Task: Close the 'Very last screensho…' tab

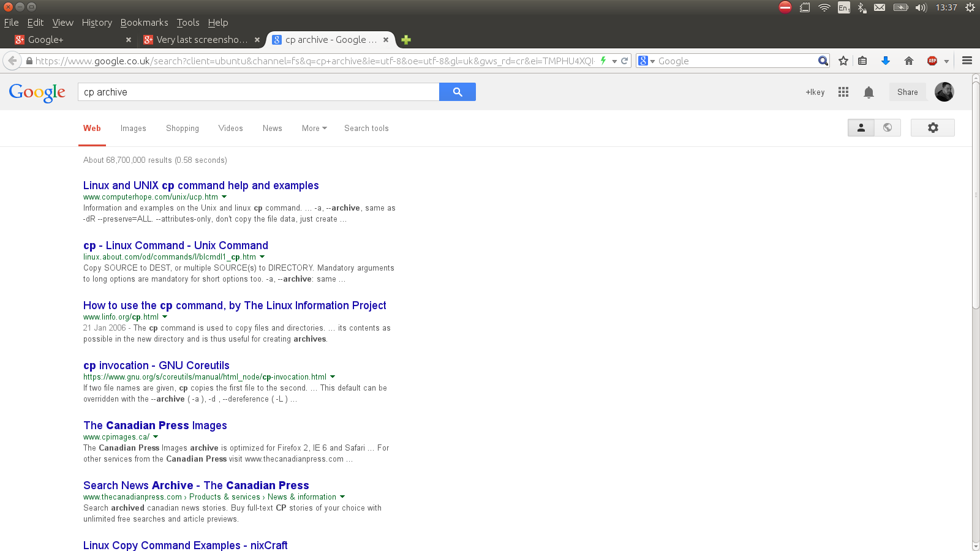Action: [x=257, y=40]
